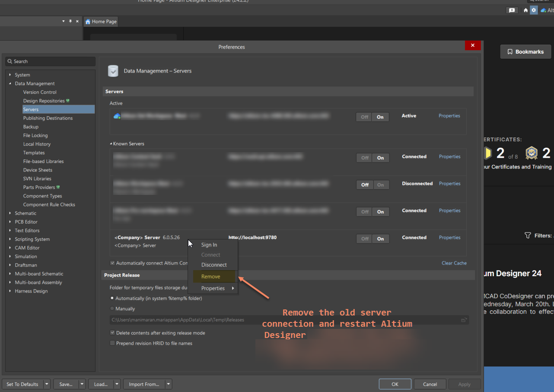Close the side panel with its small X icon
The height and width of the screenshot is (392, 554).
click(77, 21)
